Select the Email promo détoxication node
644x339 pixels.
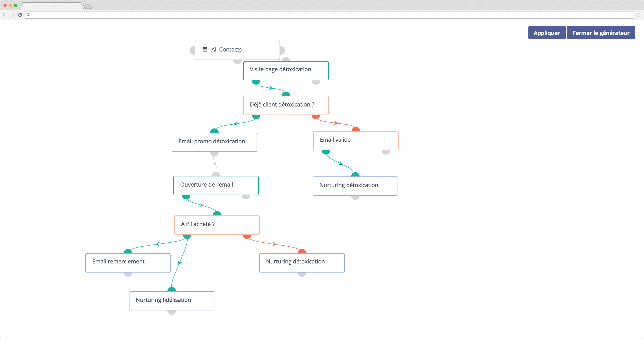click(x=214, y=142)
